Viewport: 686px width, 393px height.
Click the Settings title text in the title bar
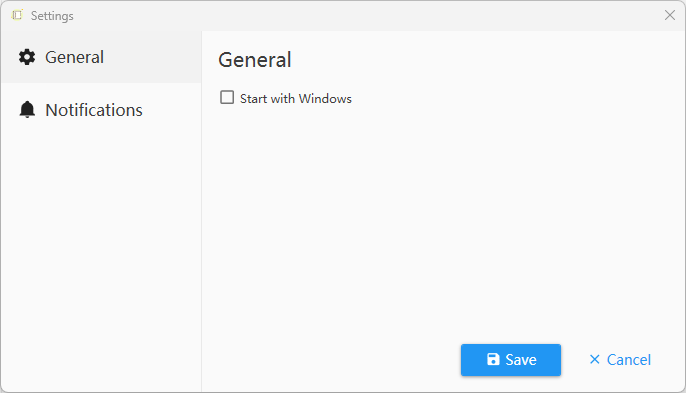click(x=52, y=16)
